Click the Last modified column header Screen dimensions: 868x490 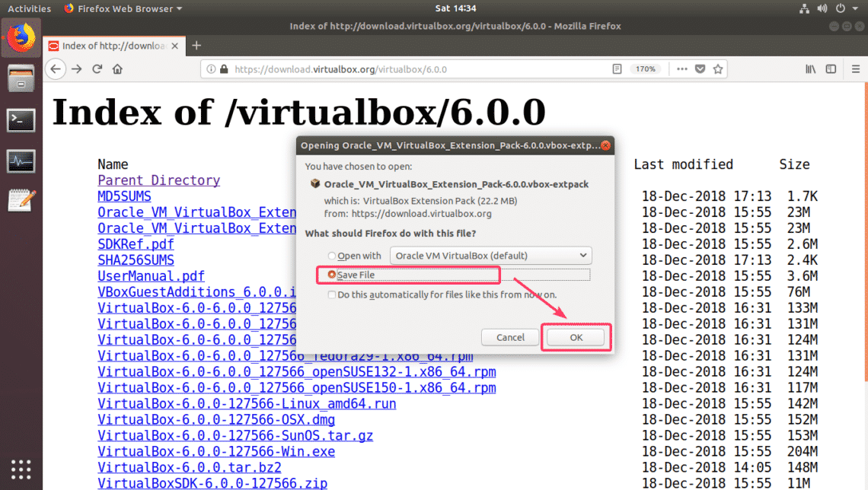pos(683,164)
